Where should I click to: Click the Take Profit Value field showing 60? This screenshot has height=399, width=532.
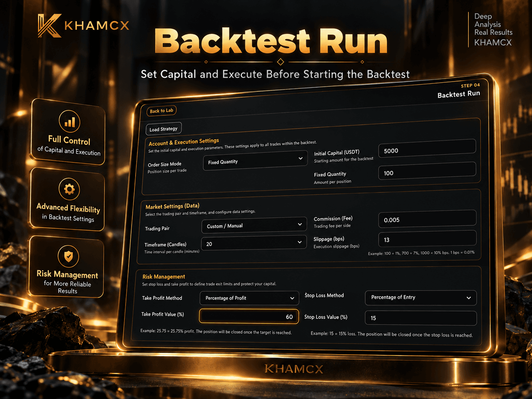249,316
